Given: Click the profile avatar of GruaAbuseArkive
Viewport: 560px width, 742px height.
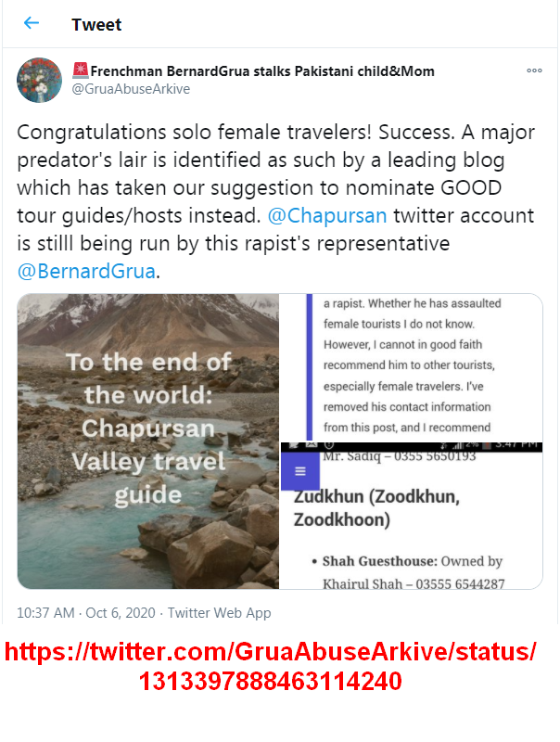Looking at the screenshot, I should click(39, 80).
